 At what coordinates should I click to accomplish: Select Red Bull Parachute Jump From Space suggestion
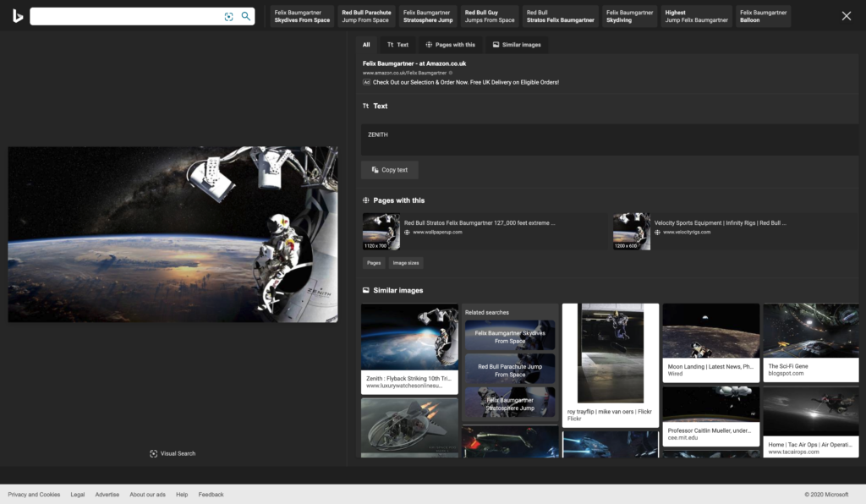(366, 16)
